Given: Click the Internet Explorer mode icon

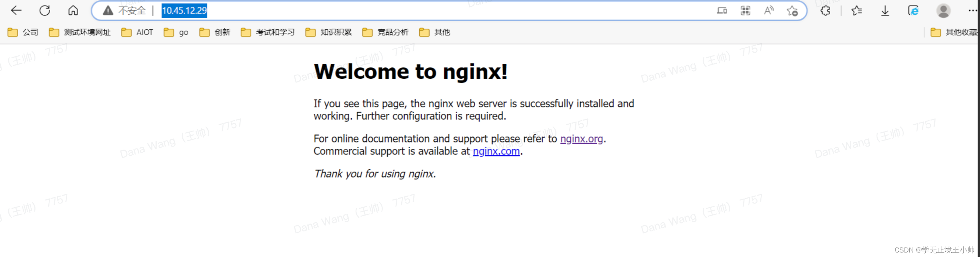Looking at the screenshot, I should pyautogui.click(x=914, y=11).
